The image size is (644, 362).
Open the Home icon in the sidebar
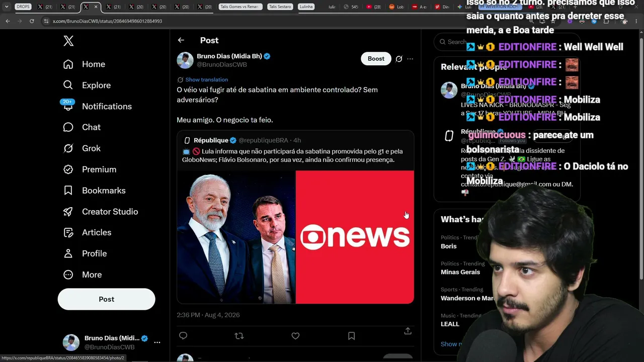tap(68, 64)
